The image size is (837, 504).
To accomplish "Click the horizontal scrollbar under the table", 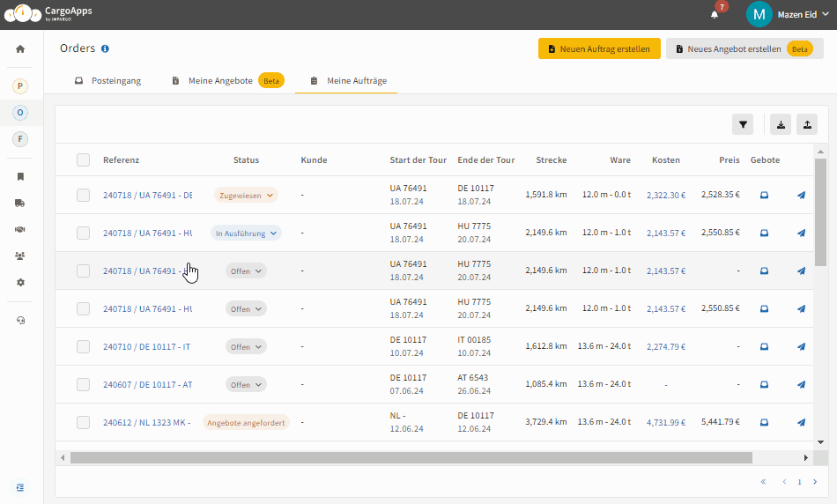I will pos(411,458).
